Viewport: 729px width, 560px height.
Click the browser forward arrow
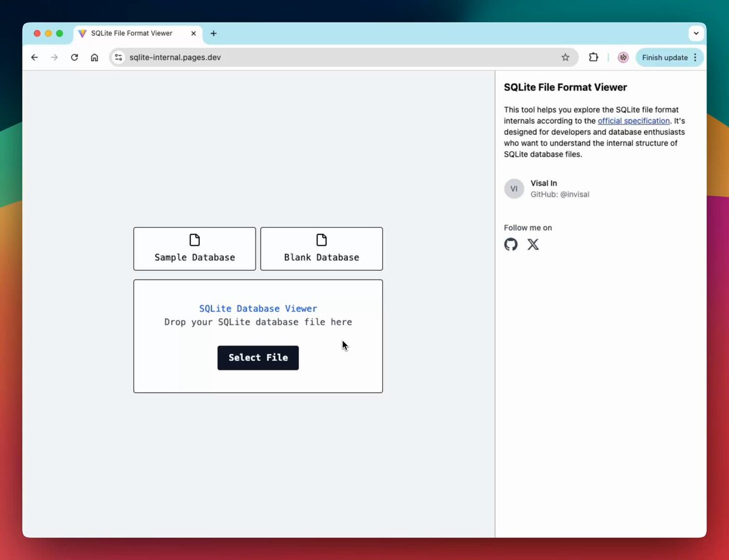pyautogui.click(x=54, y=58)
